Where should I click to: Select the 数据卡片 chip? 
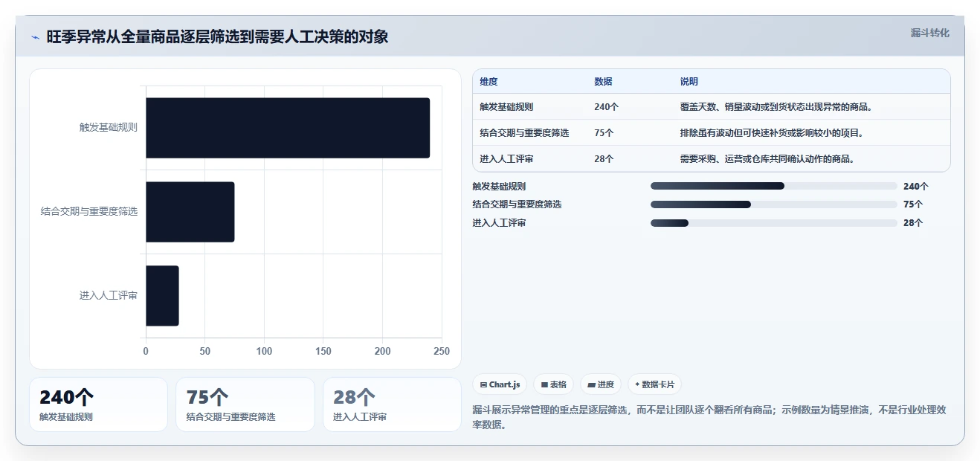pyautogui.click(x=654, y=384)
